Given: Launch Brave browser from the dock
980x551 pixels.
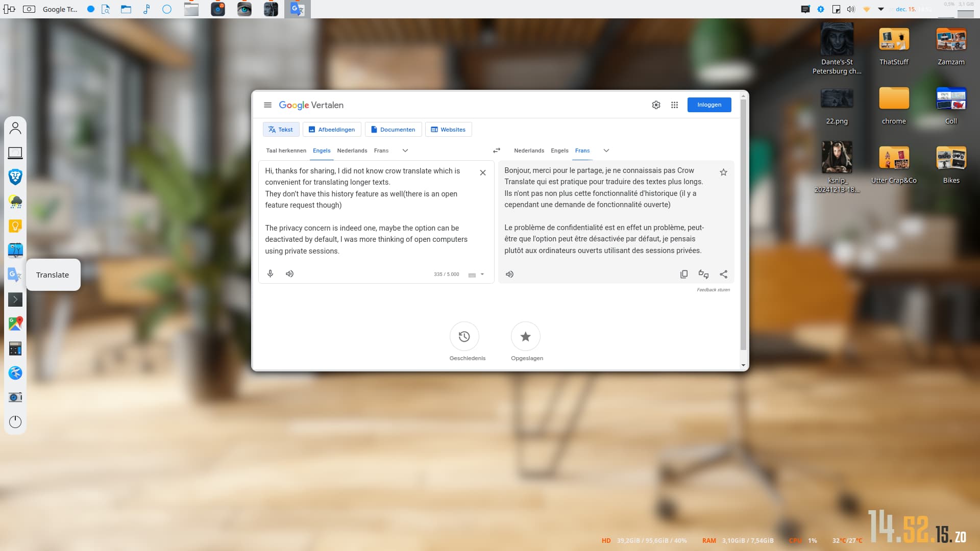Looking at the screenshot, I should [x=15, y=177].
